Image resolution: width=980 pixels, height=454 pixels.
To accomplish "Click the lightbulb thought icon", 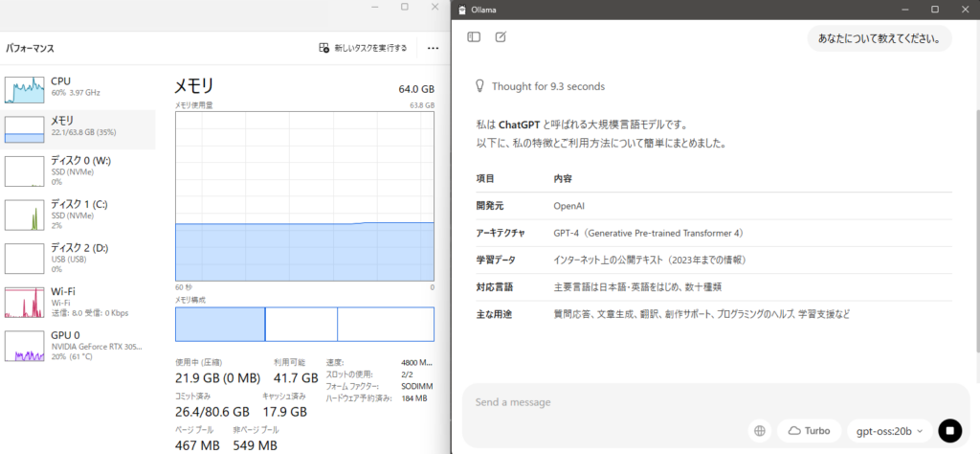I will pyautogui.click(x=480, y=86).
